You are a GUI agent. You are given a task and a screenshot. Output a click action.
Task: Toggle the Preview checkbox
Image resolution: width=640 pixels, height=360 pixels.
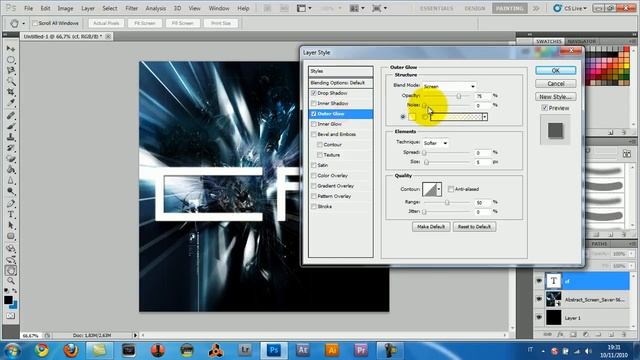[x=544, y=108]
